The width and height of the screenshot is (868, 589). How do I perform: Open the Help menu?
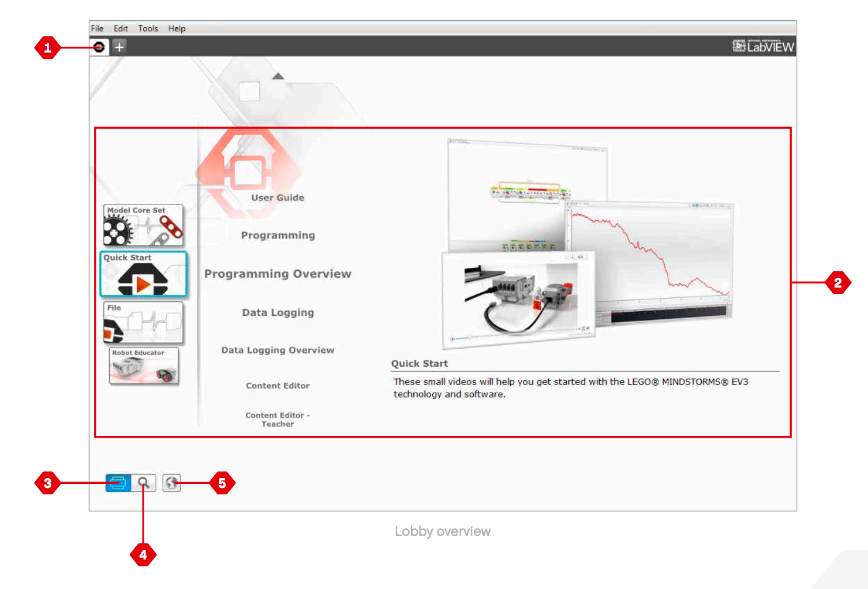177,28
